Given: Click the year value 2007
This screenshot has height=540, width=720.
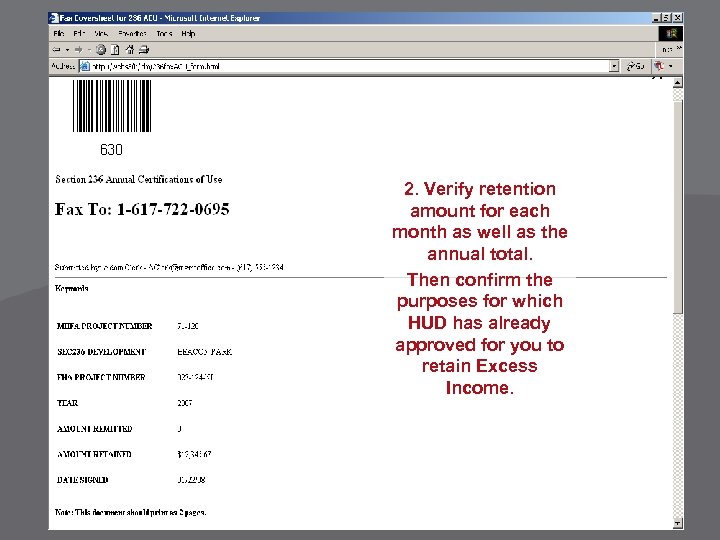Looking at the screenshot, I should point(185,403).
